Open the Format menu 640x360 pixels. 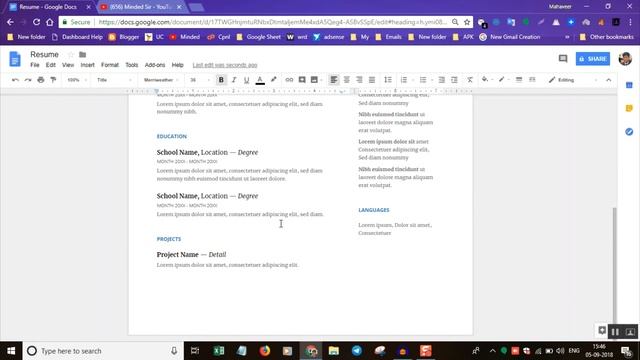coord(110,65)
